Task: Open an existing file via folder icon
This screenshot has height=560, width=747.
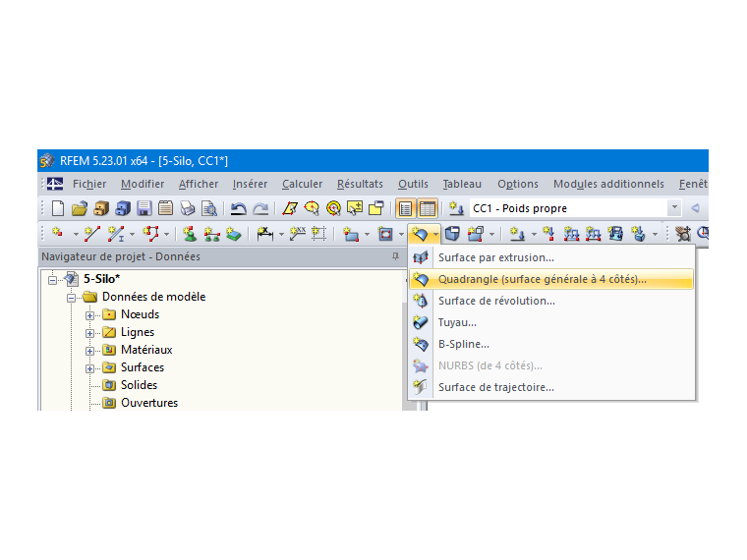Action: coord(80,208)
